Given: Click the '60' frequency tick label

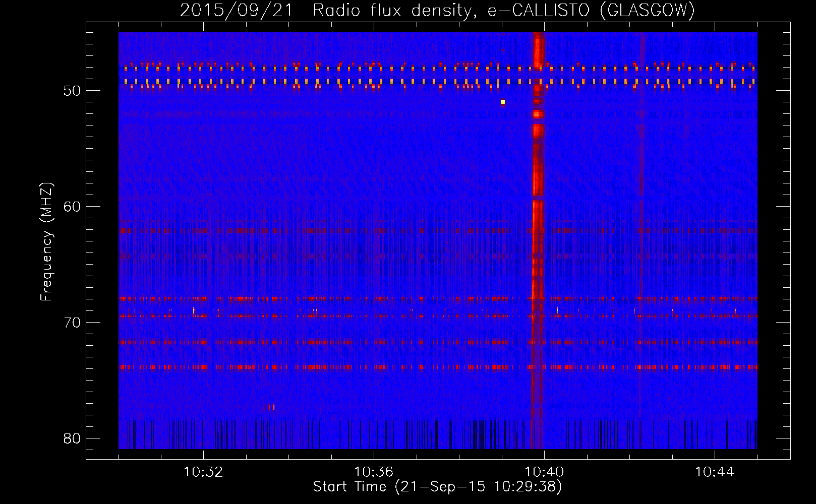Looking at the screenshot, I should [72, 207].
